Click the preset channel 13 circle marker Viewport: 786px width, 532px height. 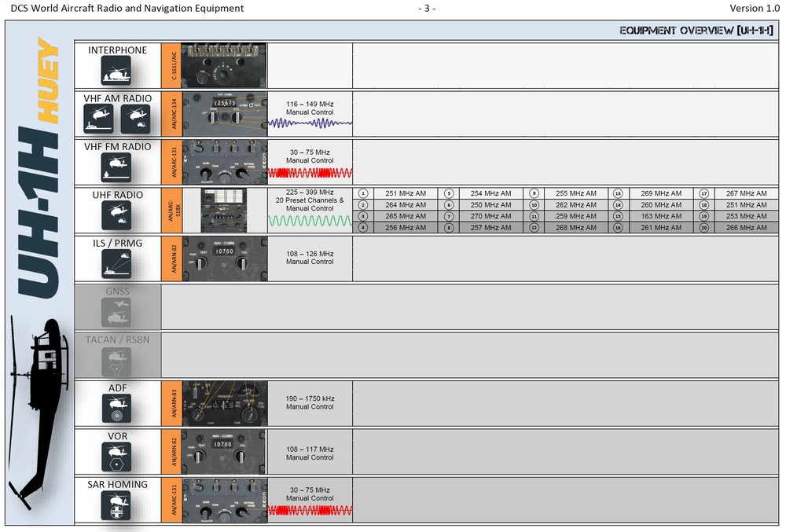618,193
